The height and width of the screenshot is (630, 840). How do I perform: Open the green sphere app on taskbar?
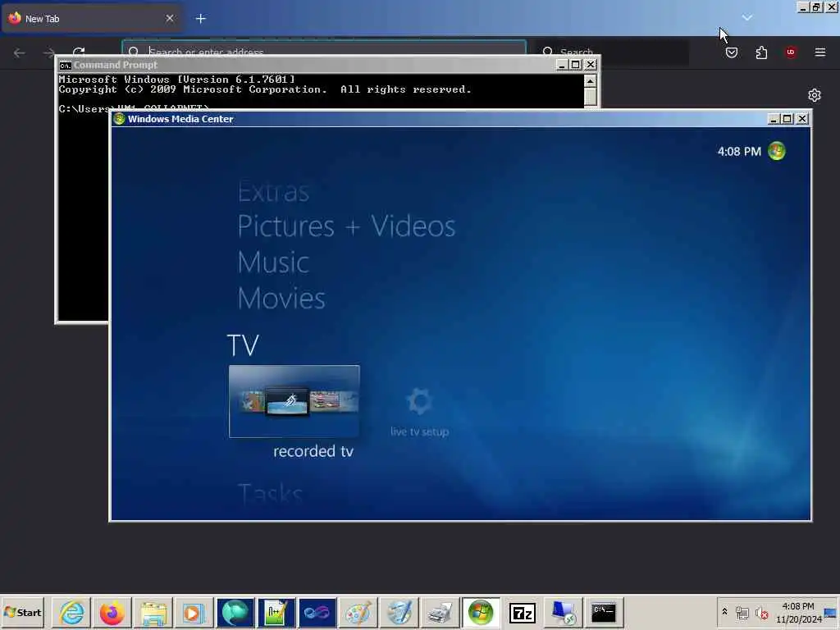235,612
